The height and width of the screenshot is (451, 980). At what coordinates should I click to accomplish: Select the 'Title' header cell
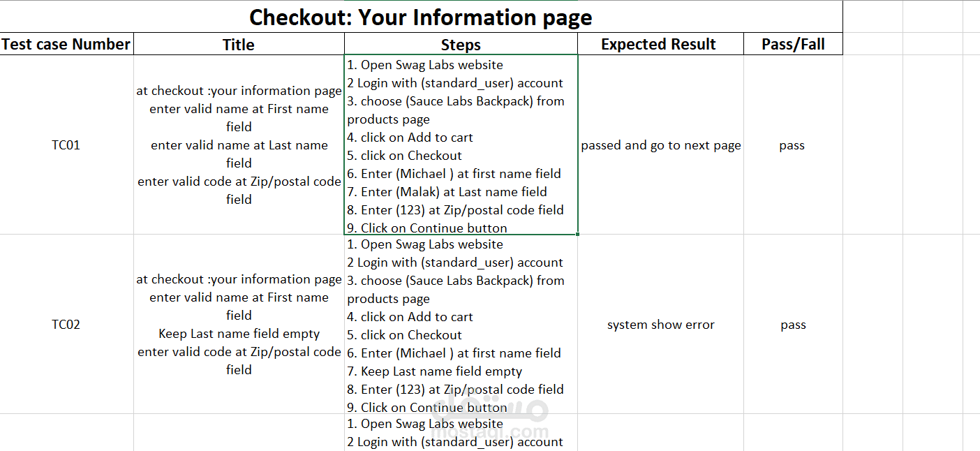tap(239, 44)
